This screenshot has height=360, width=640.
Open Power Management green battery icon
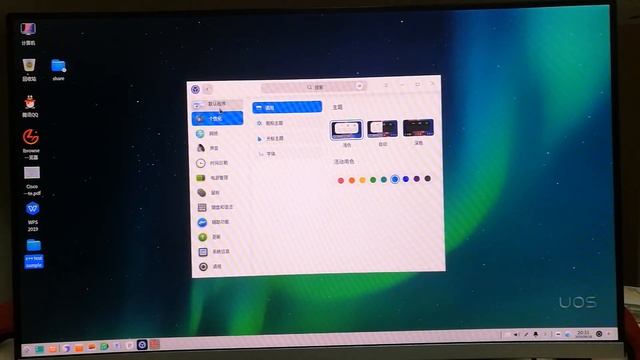tap(201, 178)
